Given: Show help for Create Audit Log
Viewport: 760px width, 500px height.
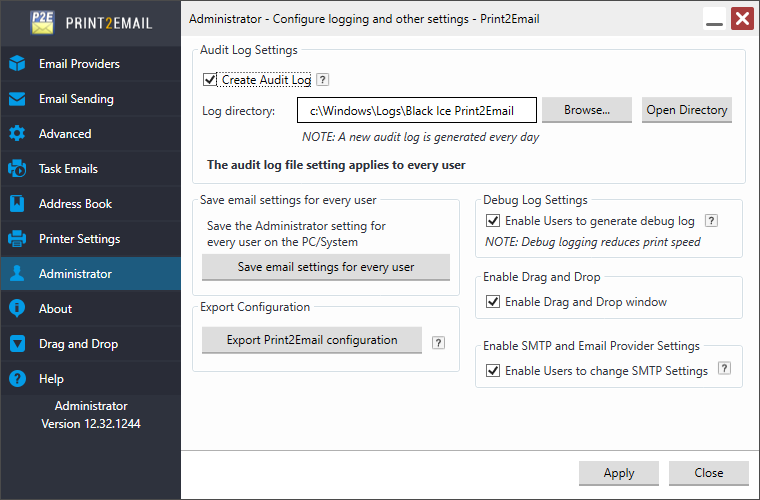Looking at the screenshot, I should click(x=322, y=79).
